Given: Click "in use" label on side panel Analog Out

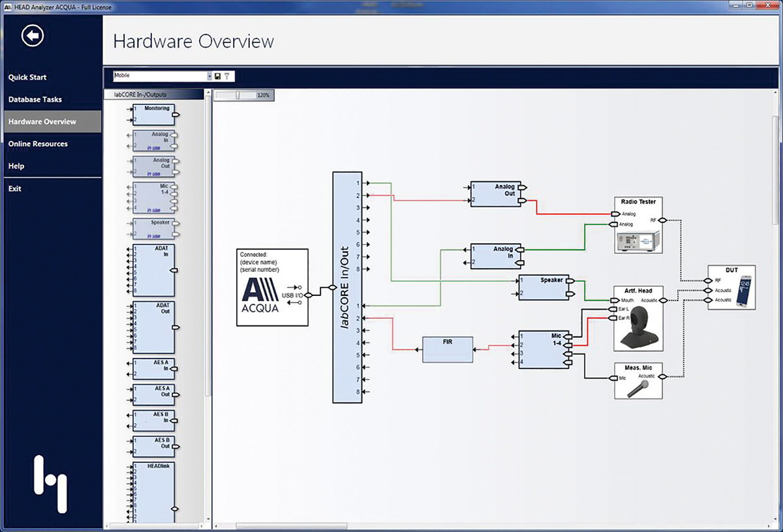Looking at the screenshot, I should (153, 173).
